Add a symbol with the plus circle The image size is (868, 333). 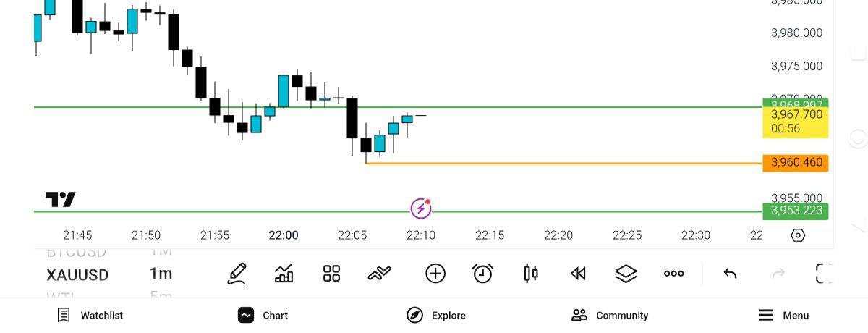(x=435, y=274)
